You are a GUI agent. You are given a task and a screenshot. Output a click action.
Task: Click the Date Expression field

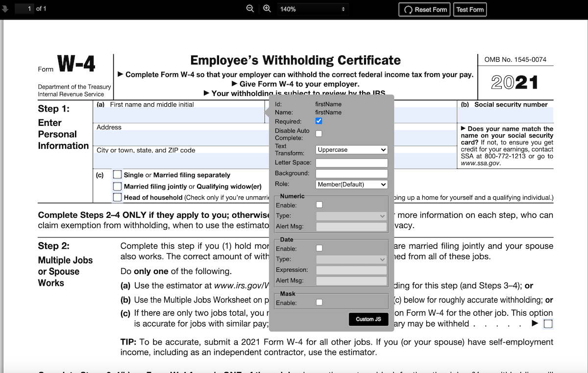point(352,270)
